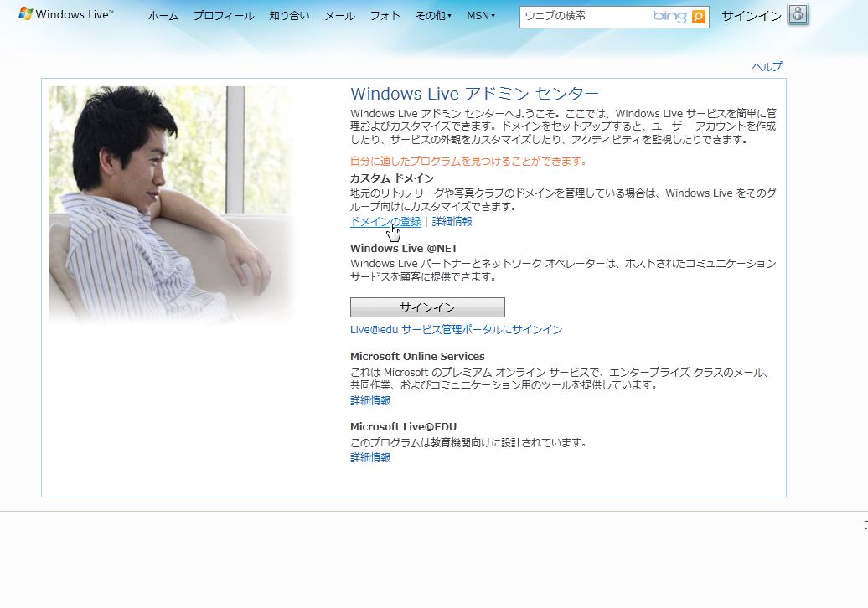Open the ホーム menu item
868x608 pixels.
[x=163, y=16]
